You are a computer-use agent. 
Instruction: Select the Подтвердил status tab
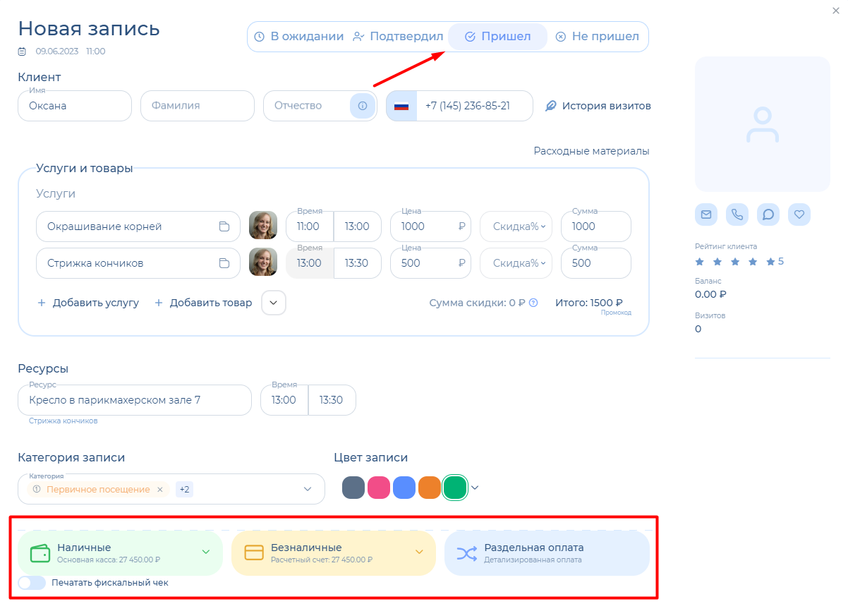click(398, 37)
